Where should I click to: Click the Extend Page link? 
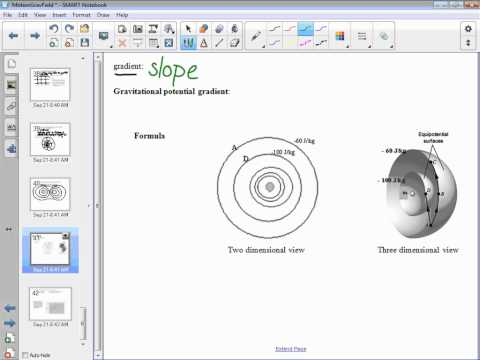(x=291, y=349)
